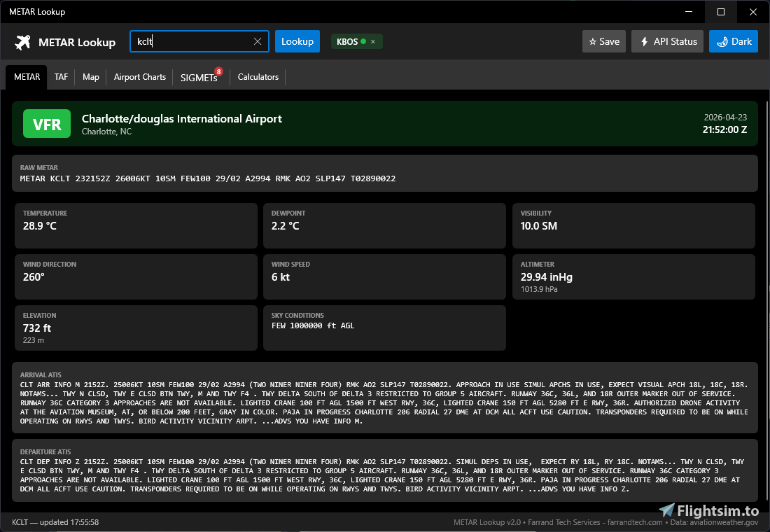Click the 2026-04-23 observation date
Screen dimensions: 770x532
tap(725, 118)
